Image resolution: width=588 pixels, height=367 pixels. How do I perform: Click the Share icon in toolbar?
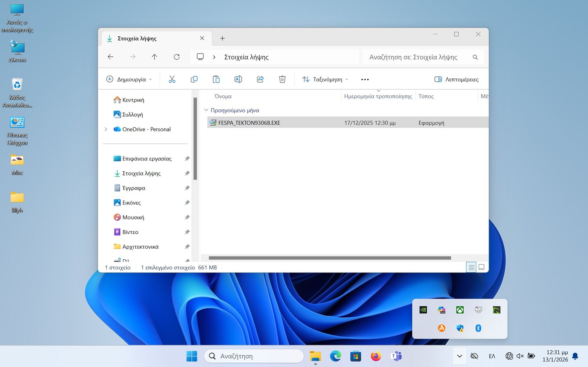(260, 80)
